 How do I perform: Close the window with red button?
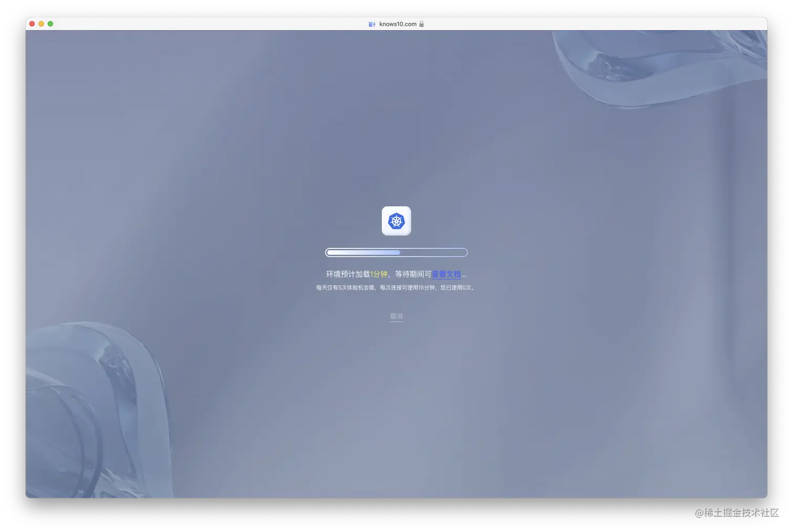click(32, 24)
